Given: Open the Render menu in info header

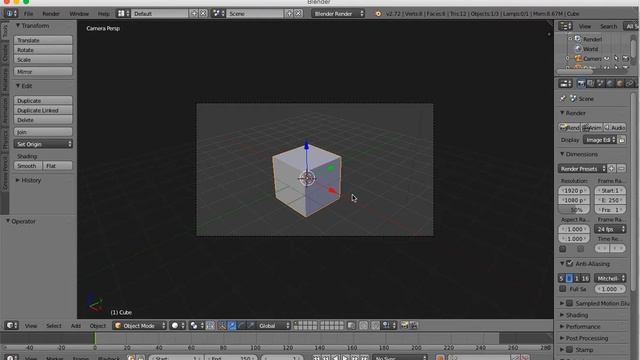Looking at the screenshot, I should 51,13.
